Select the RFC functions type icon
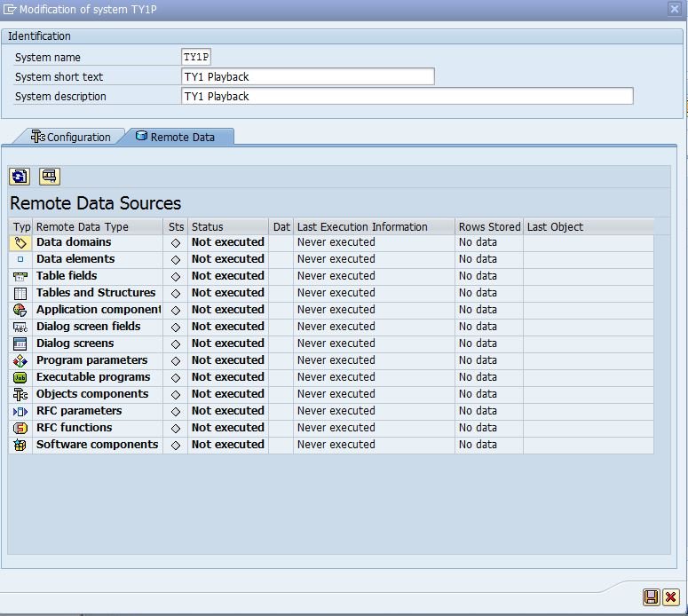 [20, 428]
